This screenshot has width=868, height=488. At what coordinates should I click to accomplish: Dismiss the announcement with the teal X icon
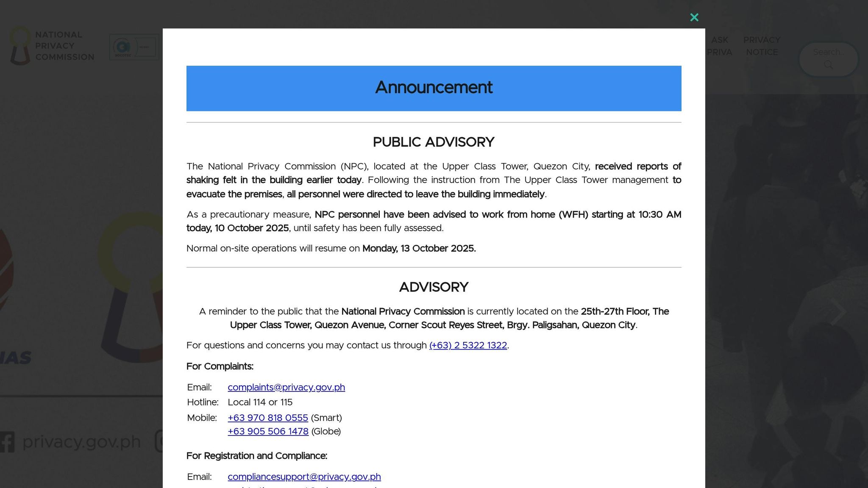tap(694, 17)
